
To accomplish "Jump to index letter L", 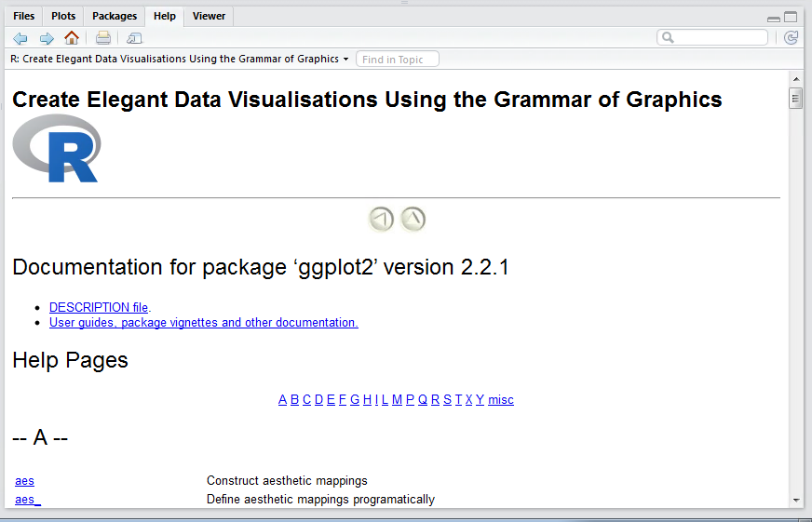I will 385,399.
